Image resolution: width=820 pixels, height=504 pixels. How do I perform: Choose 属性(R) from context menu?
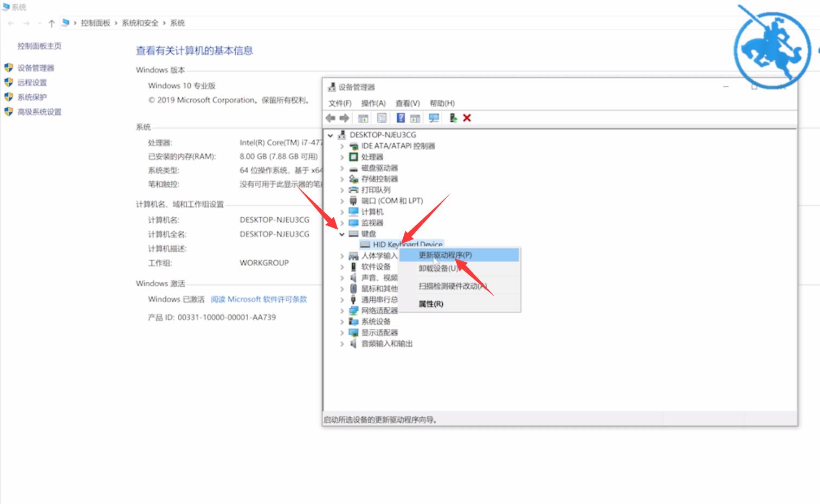(x=460, y=304)
